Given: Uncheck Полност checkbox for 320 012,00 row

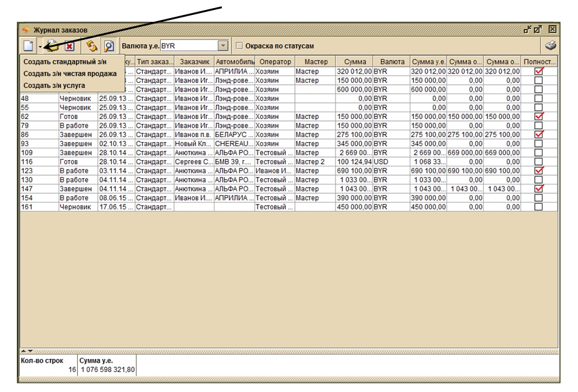Looking at the screenshot, I should click(539, 71).
